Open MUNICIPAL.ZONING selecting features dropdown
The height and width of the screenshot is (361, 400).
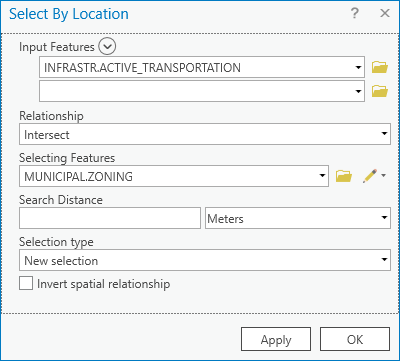pos(322,176)
